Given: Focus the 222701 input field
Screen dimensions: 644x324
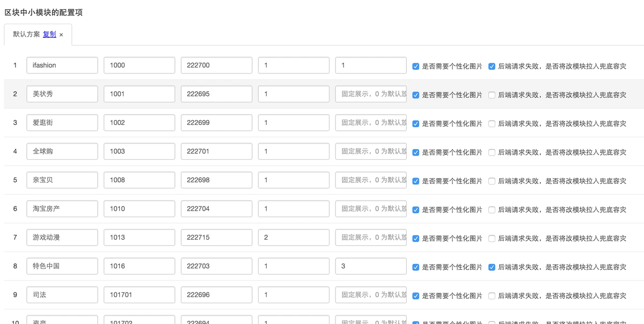Looking at the screenshot, I should [x=217, y=151].
